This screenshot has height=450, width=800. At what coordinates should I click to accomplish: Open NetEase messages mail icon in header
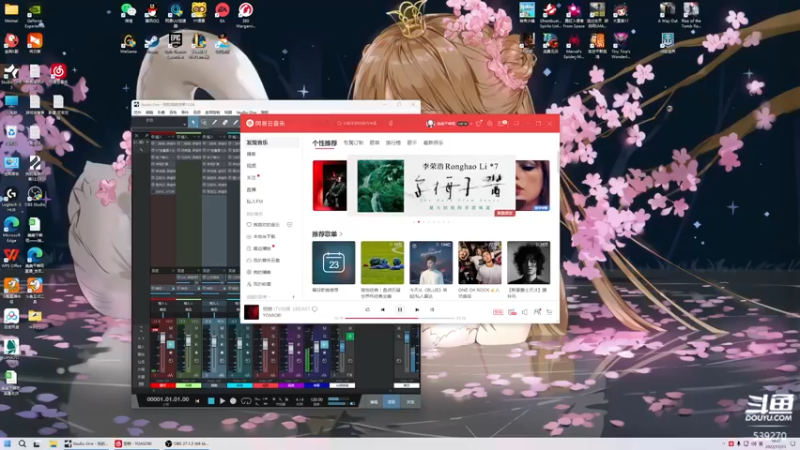point(501,123)
